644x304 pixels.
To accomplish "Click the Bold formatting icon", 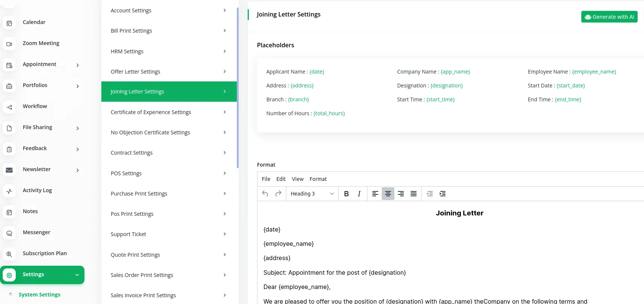I will coord(346,194).
